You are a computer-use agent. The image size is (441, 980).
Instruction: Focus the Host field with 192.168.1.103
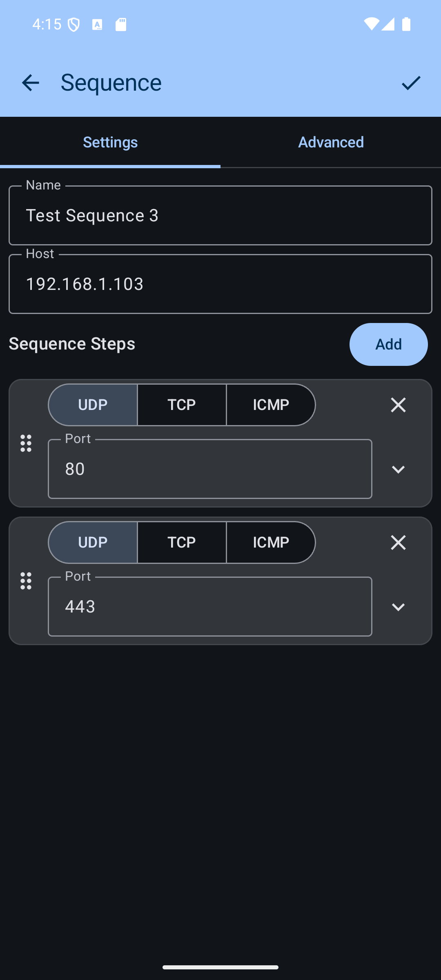(x=220, y=284)
